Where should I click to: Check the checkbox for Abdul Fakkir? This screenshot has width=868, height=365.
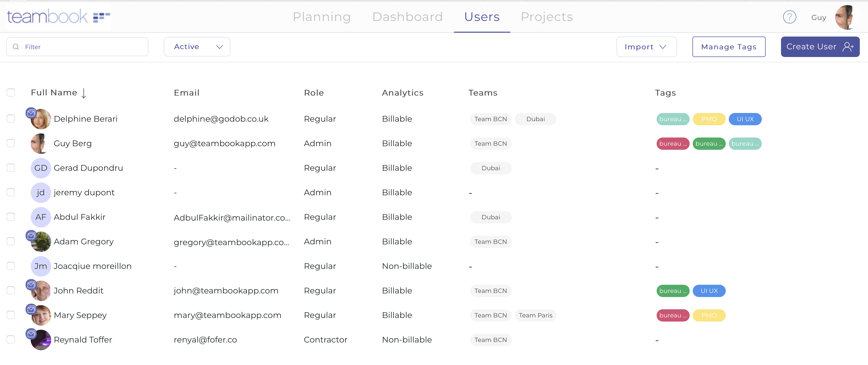[11, 217]
